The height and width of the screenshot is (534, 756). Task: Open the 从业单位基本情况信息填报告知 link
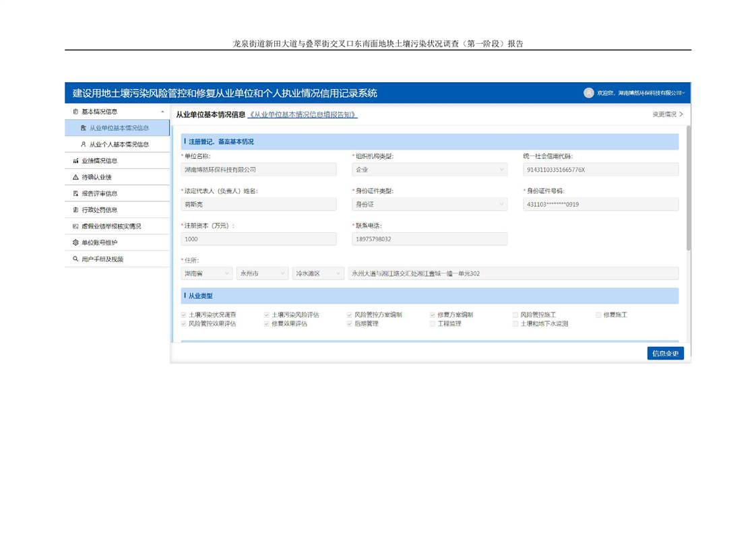click(x=303, y=115)
